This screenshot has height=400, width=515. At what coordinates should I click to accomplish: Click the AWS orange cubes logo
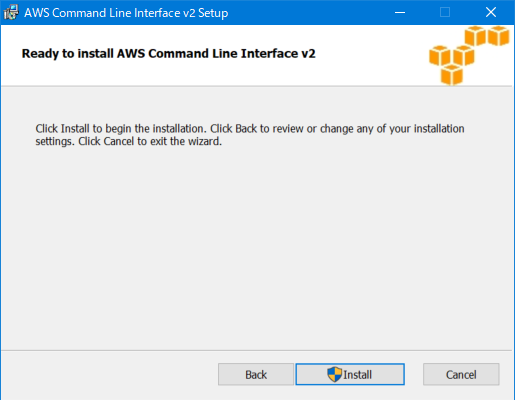tap(469, 56)
